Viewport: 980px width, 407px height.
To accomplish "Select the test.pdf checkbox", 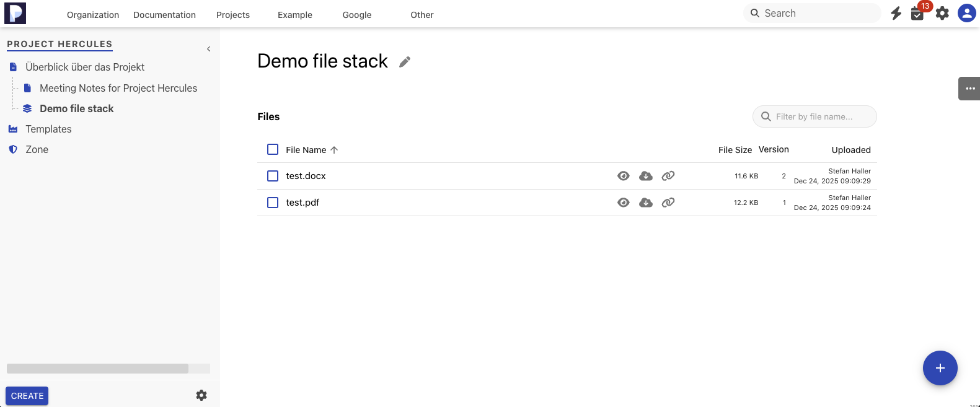I will coord(273,203).
